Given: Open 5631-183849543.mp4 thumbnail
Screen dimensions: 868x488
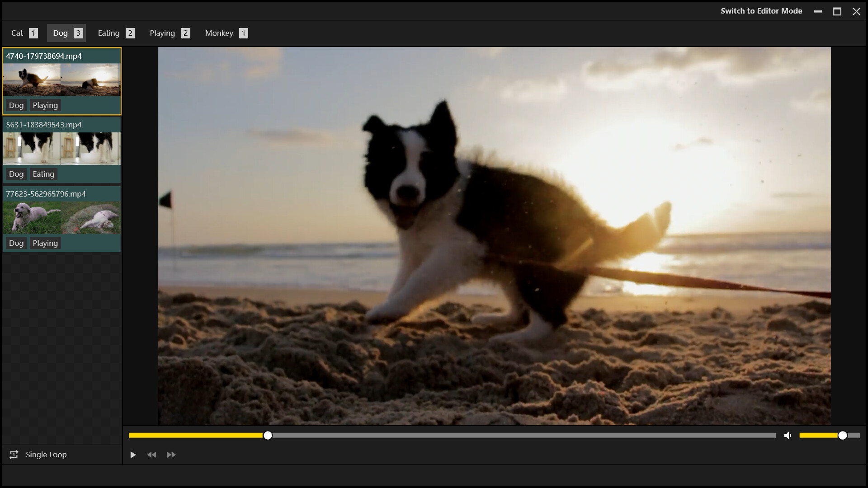Looking at the screenshot, I should pos(61,149).
